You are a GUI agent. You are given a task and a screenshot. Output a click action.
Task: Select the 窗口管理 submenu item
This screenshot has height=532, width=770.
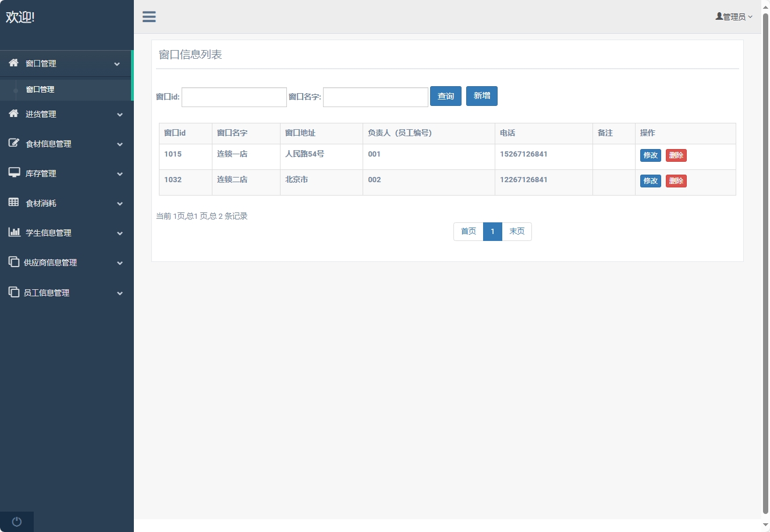(x=40, y=90)
